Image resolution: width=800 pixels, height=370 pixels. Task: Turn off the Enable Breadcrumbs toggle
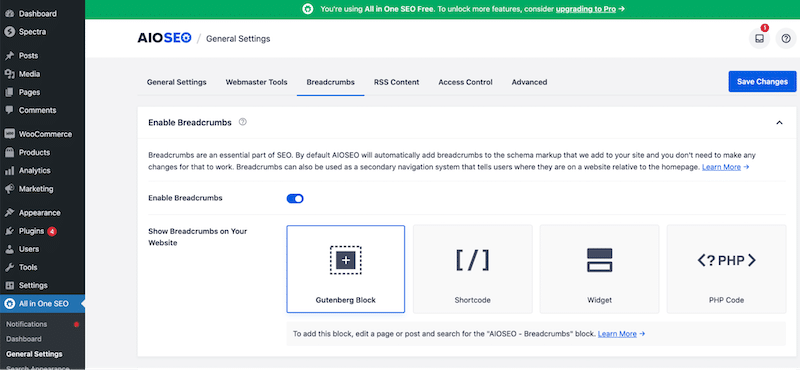coord(295,199)
